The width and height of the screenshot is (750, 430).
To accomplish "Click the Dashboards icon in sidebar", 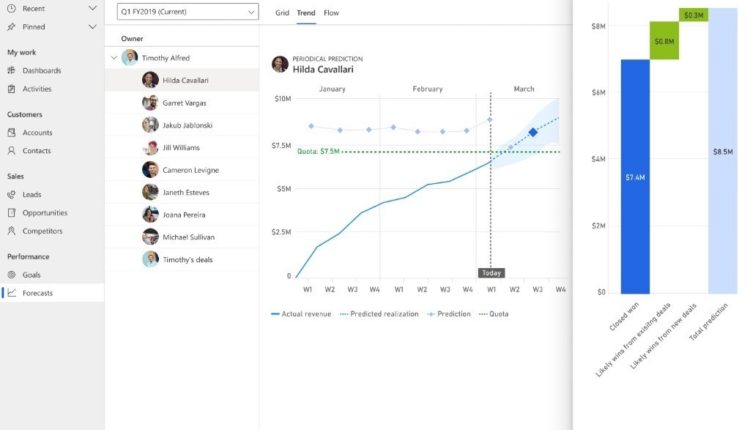I will [x=11, y=71].
